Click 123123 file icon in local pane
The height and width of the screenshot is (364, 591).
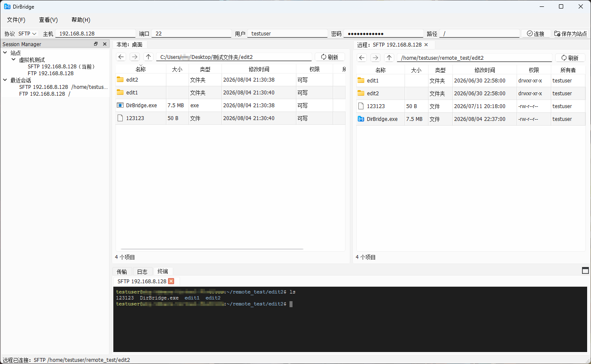(x=120, y=118)
